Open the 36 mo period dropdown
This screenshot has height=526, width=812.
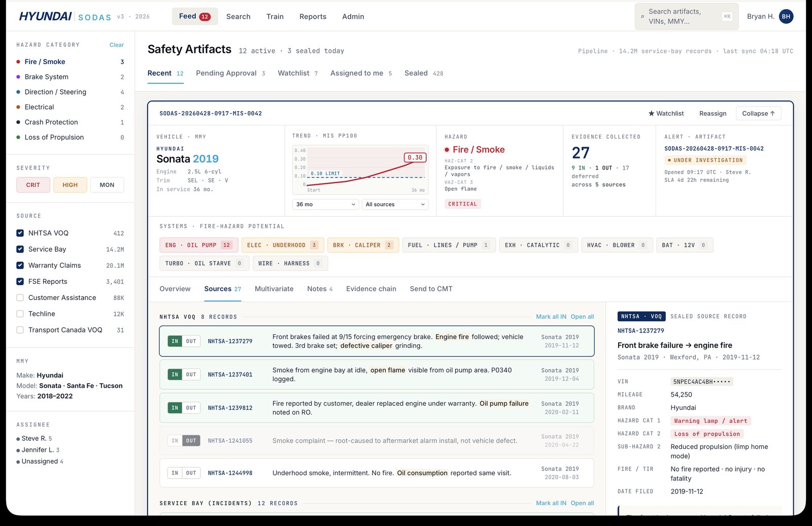(326, 204)
